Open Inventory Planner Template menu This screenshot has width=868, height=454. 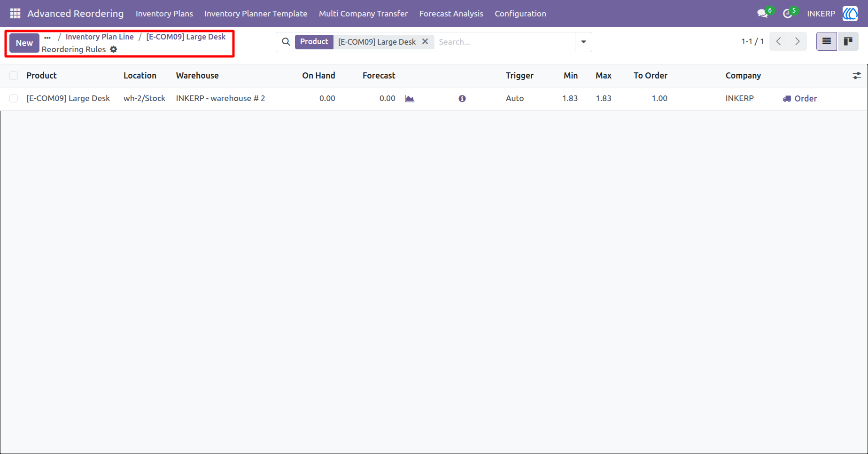pos(256,14)
